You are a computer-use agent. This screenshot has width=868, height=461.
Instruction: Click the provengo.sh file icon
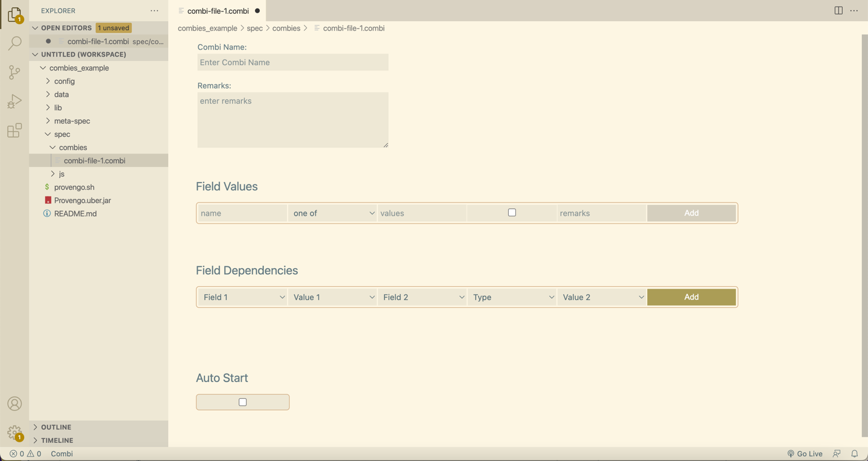click(x=47, y=187)
